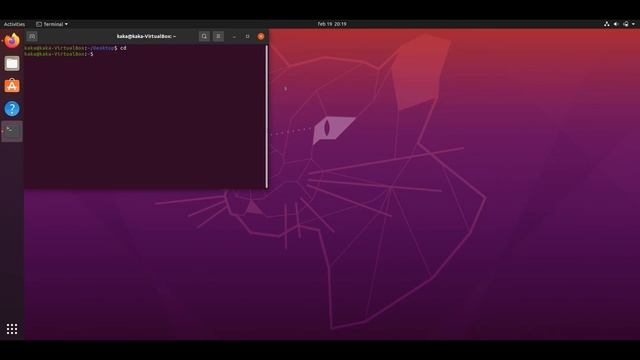This screenshot has width=640, height=360.
Task: Click the terminal new tab icon
Action: click(32, 36)
